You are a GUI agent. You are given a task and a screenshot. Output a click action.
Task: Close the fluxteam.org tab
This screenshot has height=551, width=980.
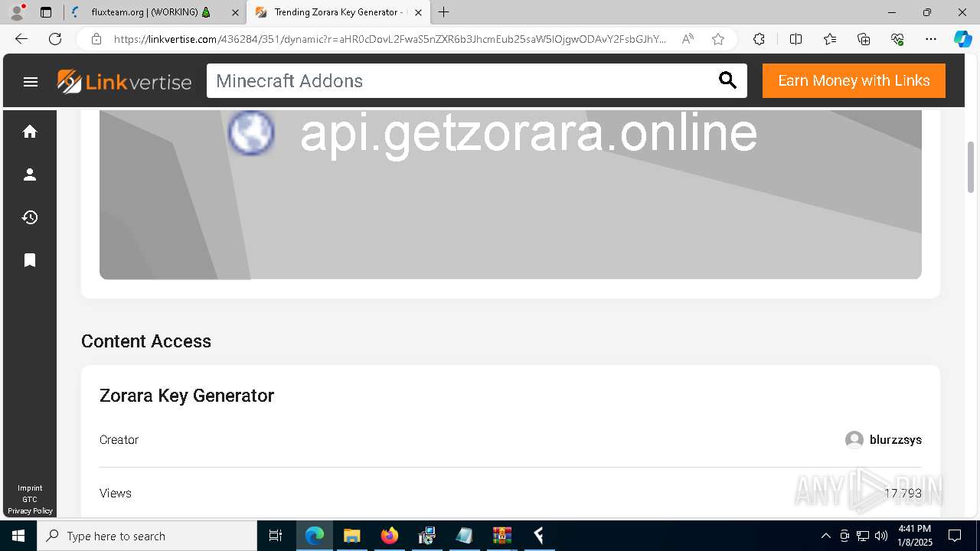coord(235,12)
